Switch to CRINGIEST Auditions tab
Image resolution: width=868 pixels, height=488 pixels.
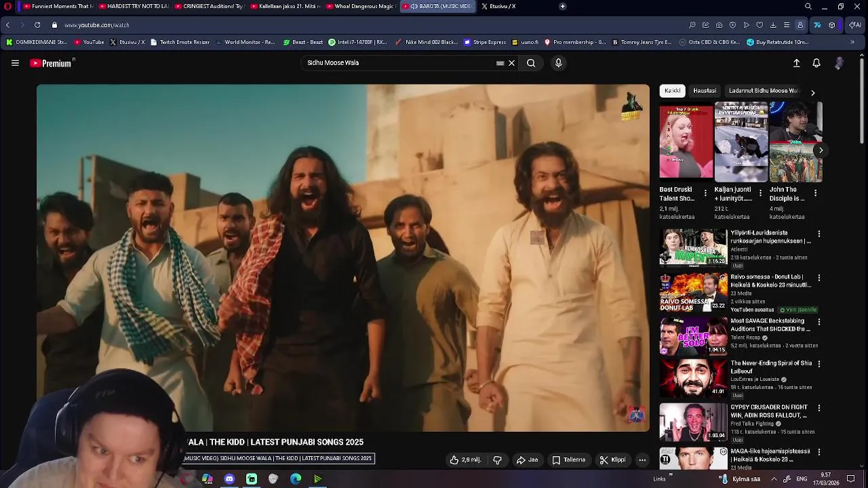point(210,6)
